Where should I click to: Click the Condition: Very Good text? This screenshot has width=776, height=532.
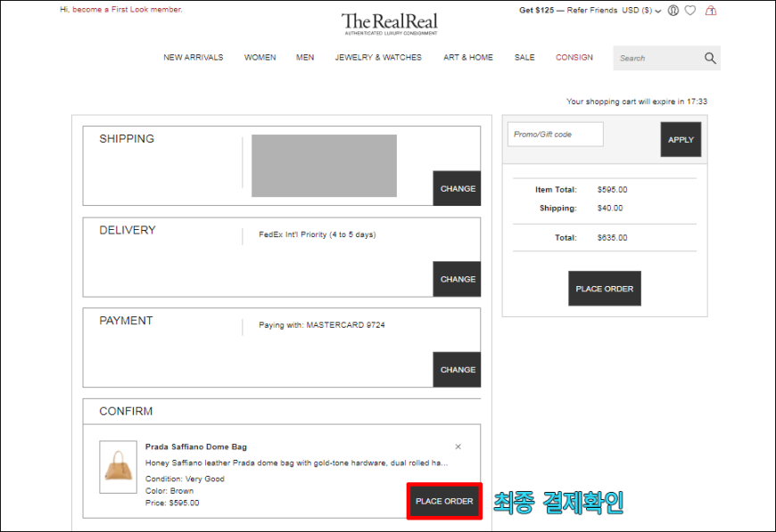[x=185, y=479]
